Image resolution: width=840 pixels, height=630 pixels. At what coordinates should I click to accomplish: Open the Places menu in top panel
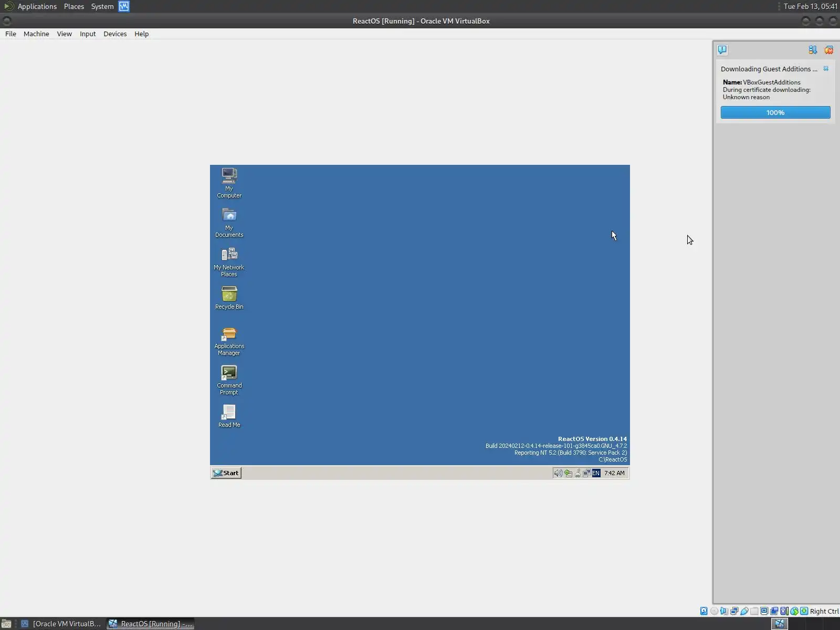(74, 6)
